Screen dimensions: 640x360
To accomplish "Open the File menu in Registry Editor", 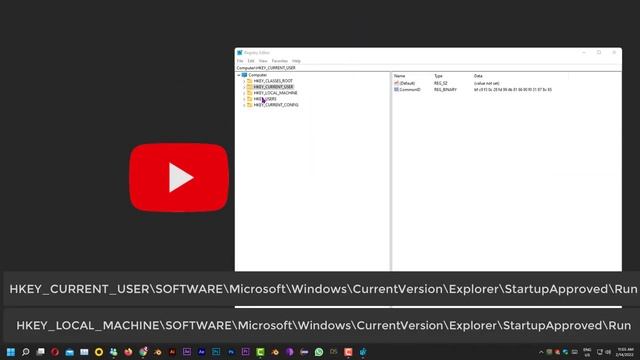I will tap(240, 61).
